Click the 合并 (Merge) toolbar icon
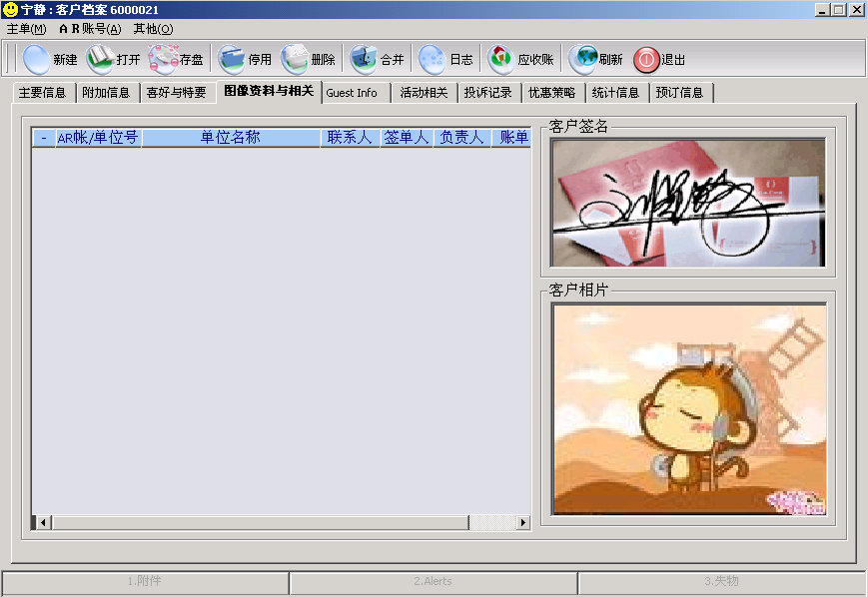 coord(364,59)
